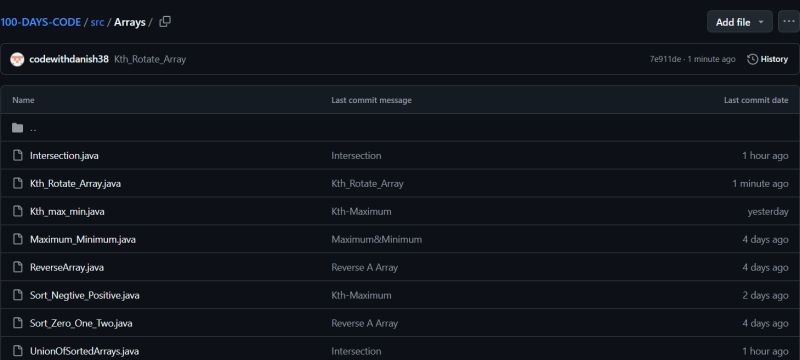Open Kth_Rotate_Array.java file
800x360 pixels.
[76, 184]
